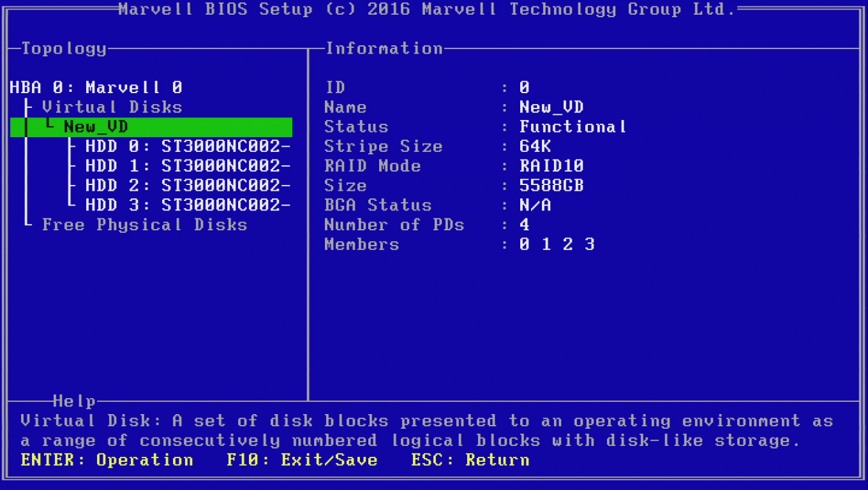Click the Help panel title
The height and width of the screenshot is (490, 868).
tap(75, 401)
